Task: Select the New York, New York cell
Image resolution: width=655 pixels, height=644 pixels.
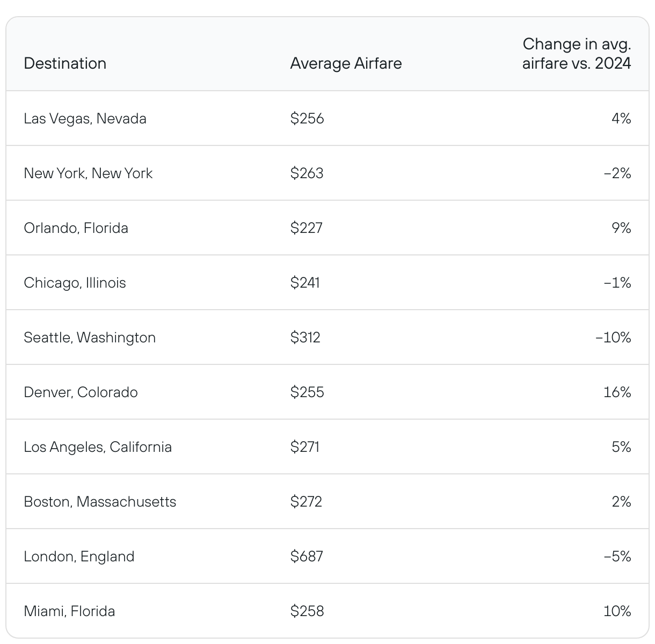Action: [x=88, y=173]
